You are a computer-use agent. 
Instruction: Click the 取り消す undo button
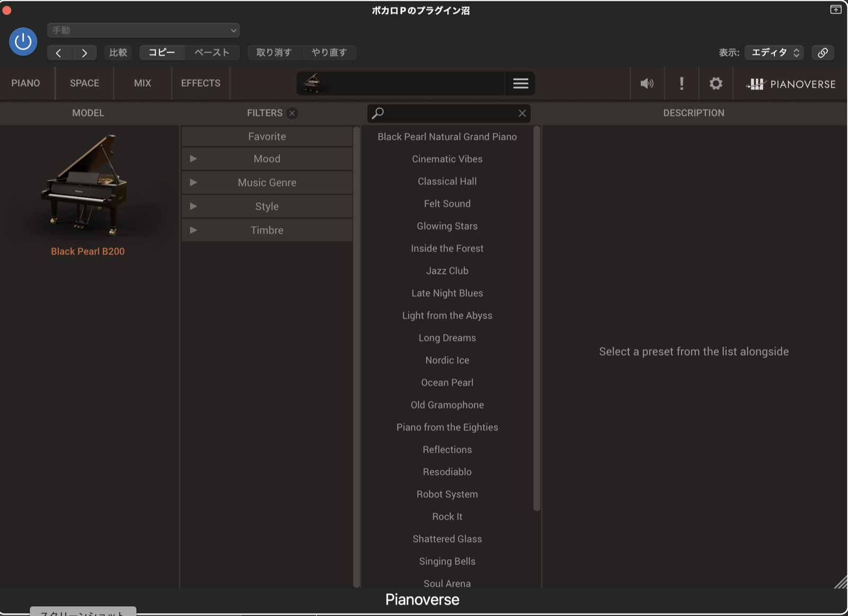click(x=274, y=52)
